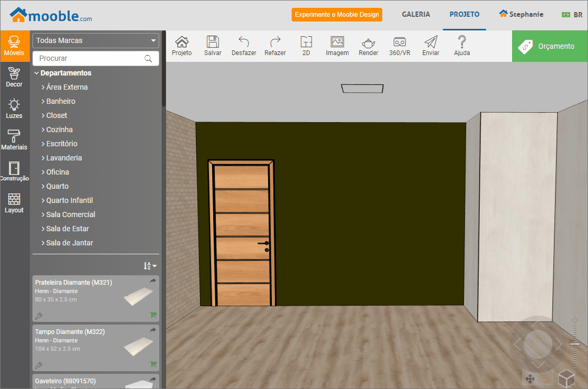The height and width of the screenshot is (389, 588).
Task: Add Tampo Diamante (M322) to cart
Action: 153,364
